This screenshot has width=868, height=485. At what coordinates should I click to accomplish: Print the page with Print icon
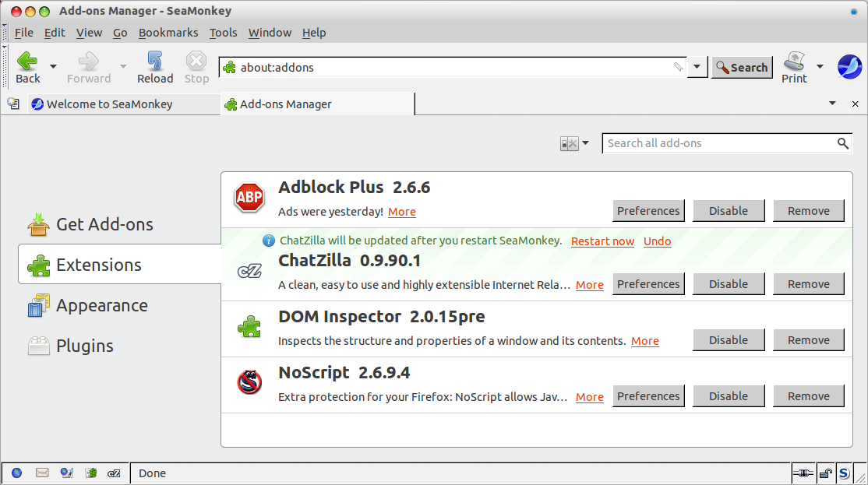(795, 68)
